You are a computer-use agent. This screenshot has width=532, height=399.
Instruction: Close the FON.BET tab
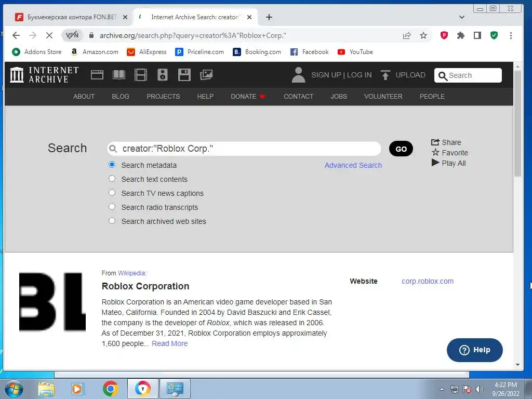125,17
